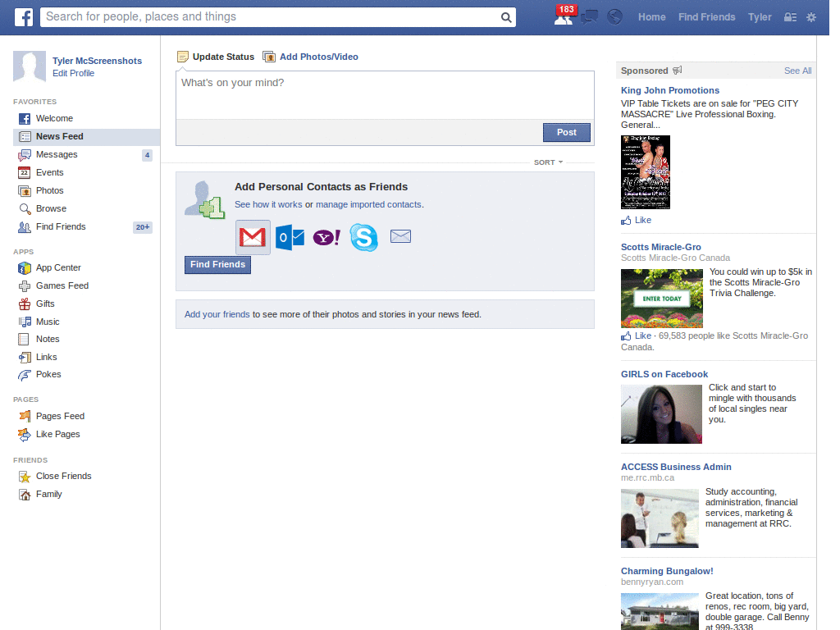Open the Charming Bungalow ad title

point(666,571)
